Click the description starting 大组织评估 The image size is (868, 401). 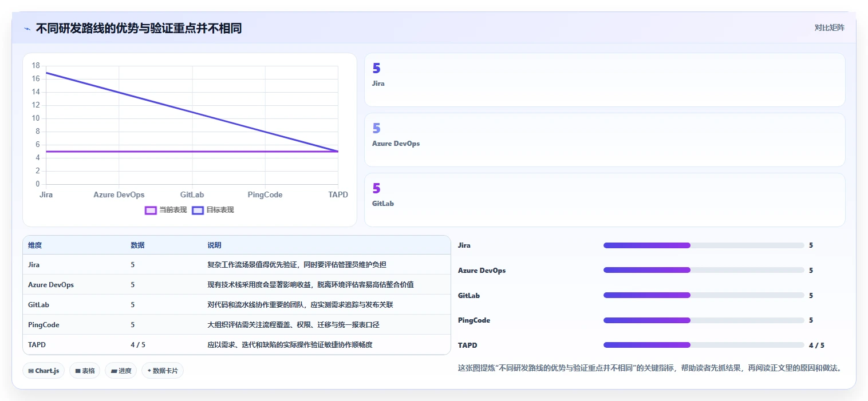coord(293,325)
